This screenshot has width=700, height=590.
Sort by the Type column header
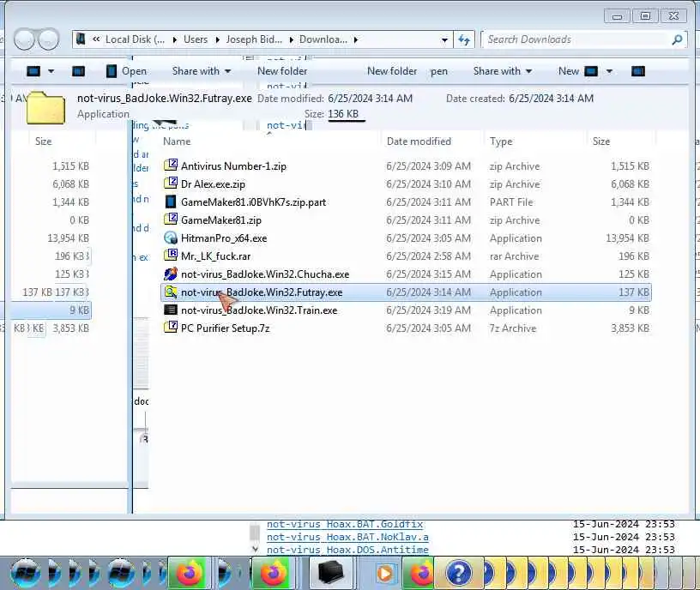(501, 141)
